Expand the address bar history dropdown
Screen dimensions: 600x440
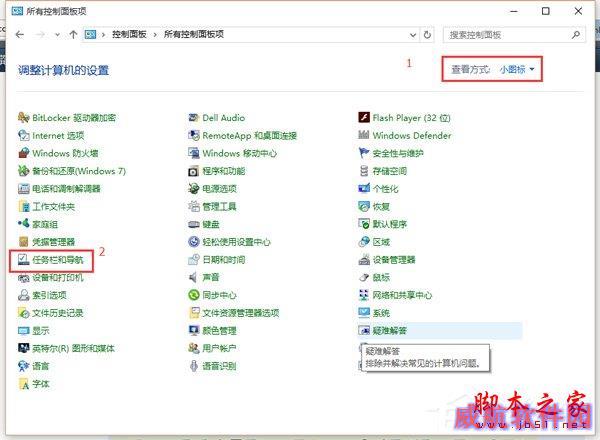413,35
